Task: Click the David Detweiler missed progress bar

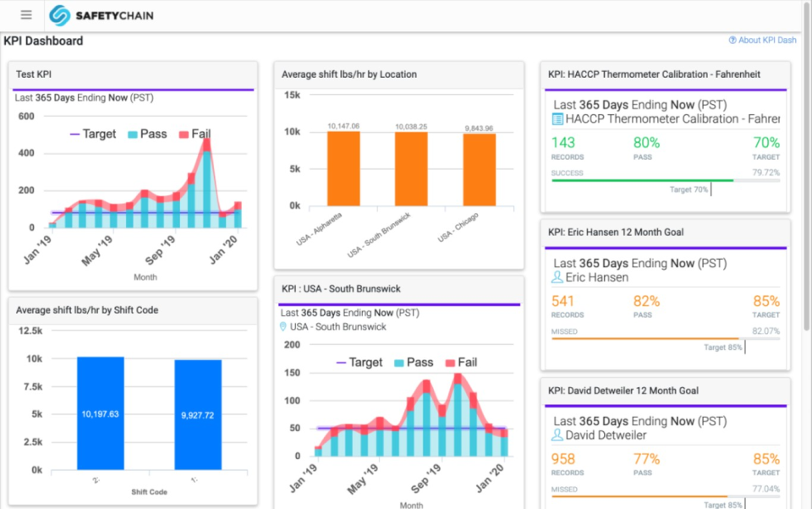Action: [666, 496]
